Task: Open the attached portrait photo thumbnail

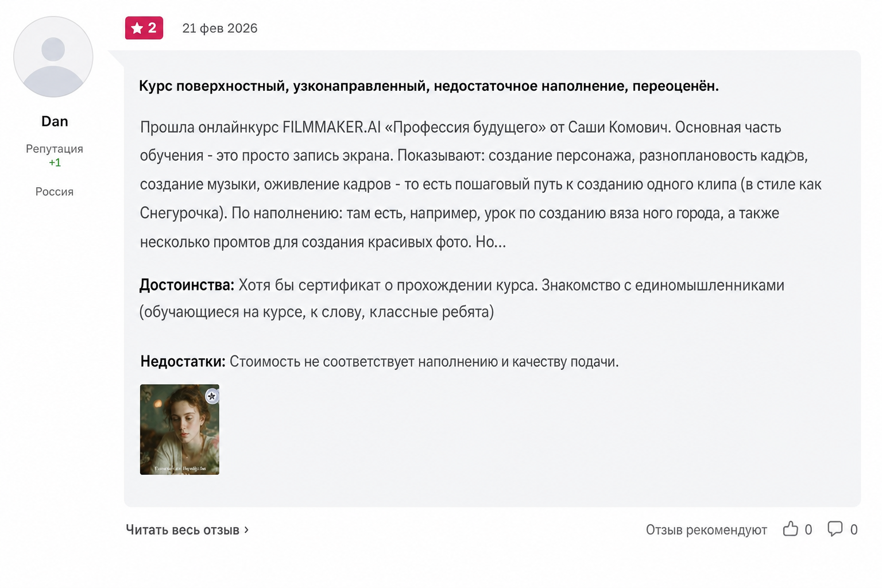Action: [180, 430]
